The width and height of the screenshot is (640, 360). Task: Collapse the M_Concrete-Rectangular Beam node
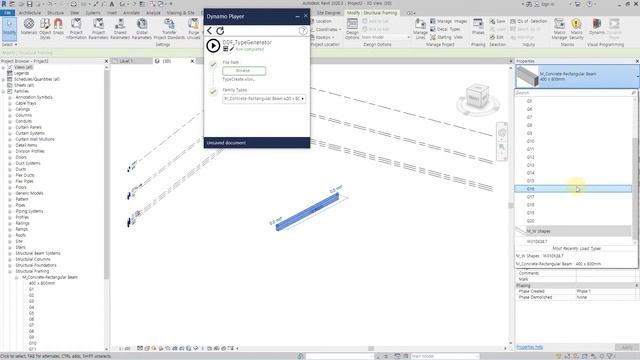(16, 278)
